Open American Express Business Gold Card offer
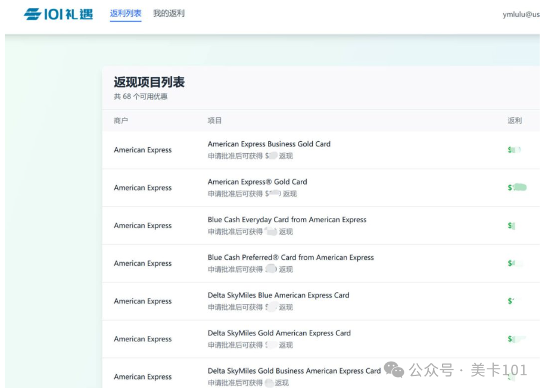 [x=269, y=144]
